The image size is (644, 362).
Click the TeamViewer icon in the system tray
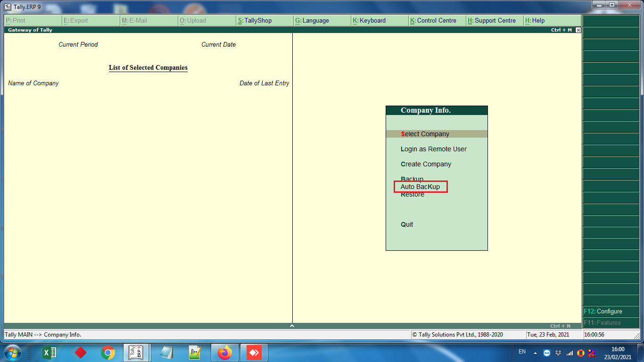tap(547, 353)
